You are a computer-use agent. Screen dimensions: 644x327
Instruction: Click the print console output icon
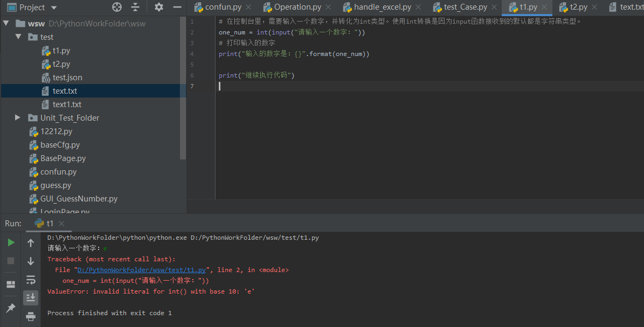click(31, 316)
